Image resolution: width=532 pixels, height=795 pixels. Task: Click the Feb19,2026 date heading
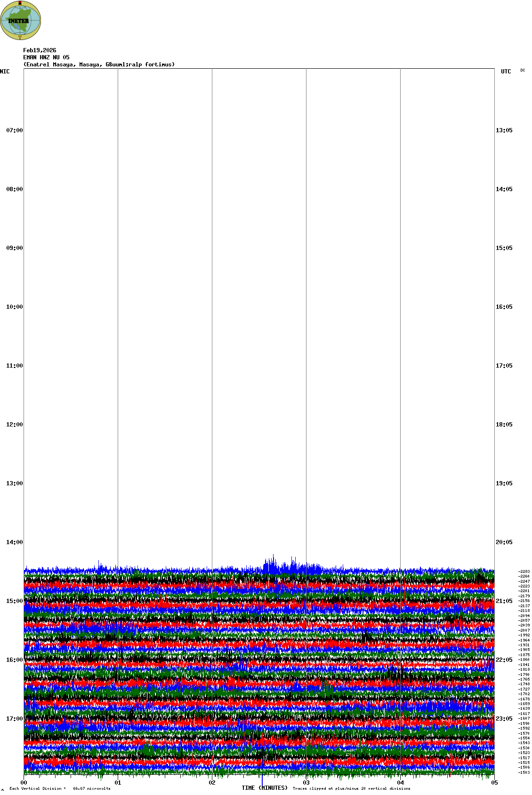tap(40, 50)
